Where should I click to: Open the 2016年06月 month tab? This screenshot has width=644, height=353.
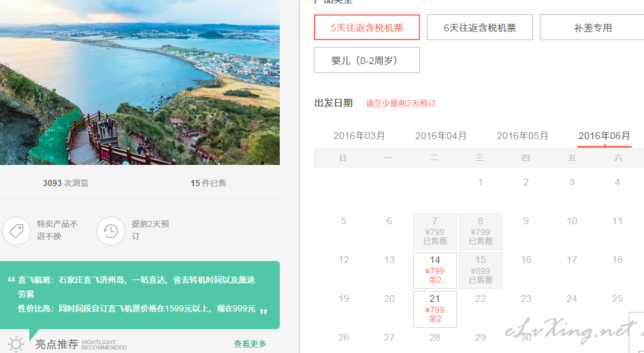(604, 136)
